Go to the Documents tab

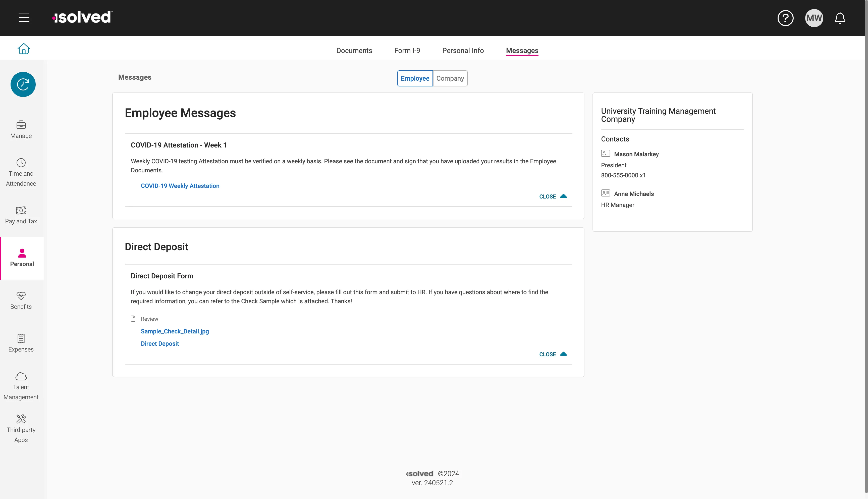tap(354, 51)
